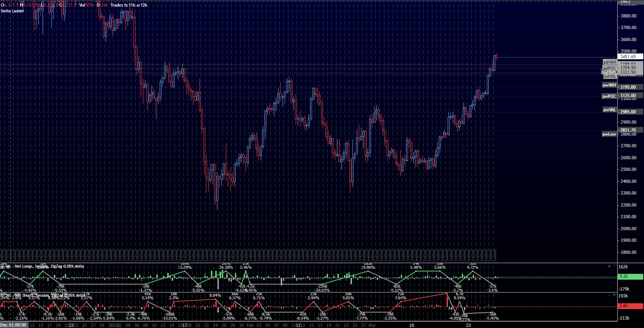Select the pwLow level label
This screenshot has width=644, height=328.
(609, 134)
